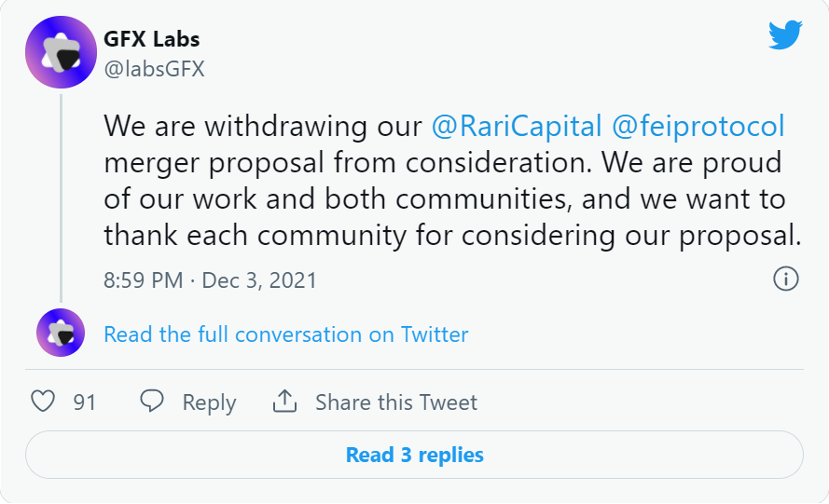Click the vertical thread line under the avatar
829x504 pixels.
[61, 198]
